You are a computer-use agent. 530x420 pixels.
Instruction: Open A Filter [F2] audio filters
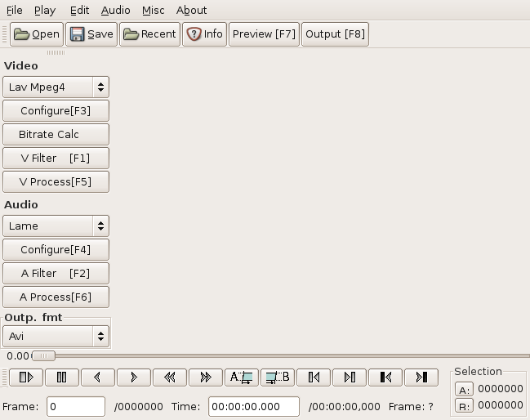[56, 273]
